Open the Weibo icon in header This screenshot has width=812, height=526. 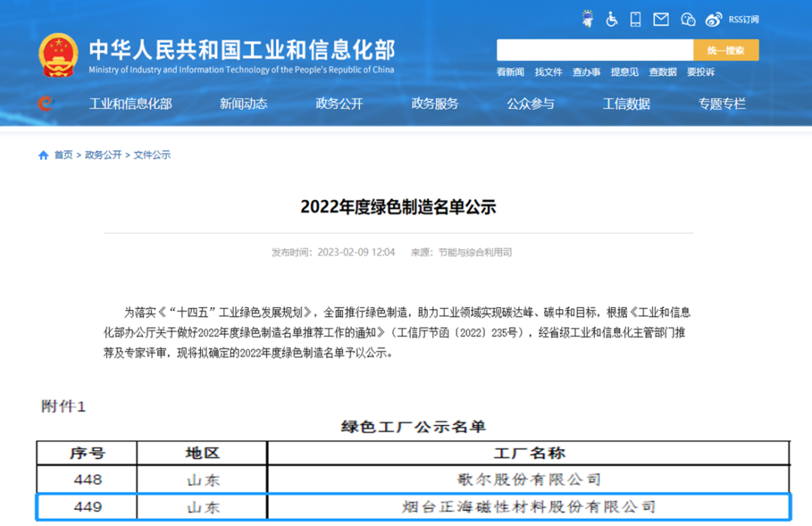click(x=714, y=20)
